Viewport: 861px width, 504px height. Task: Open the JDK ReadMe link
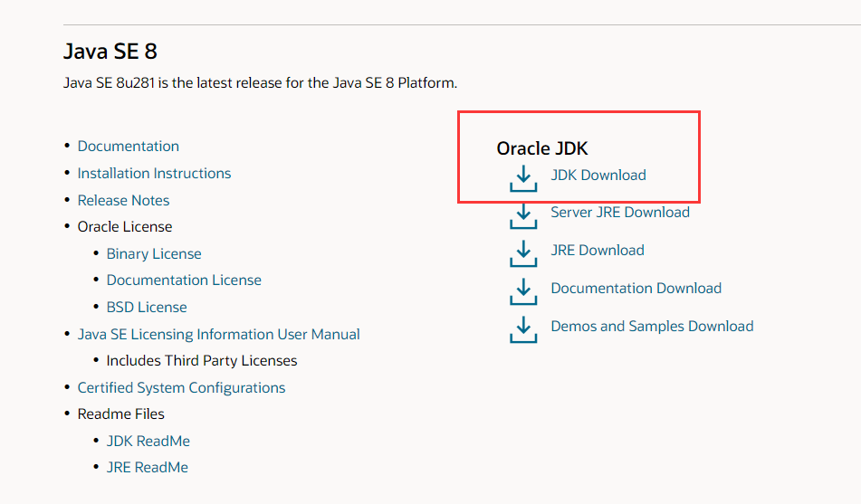click(148, 441)
